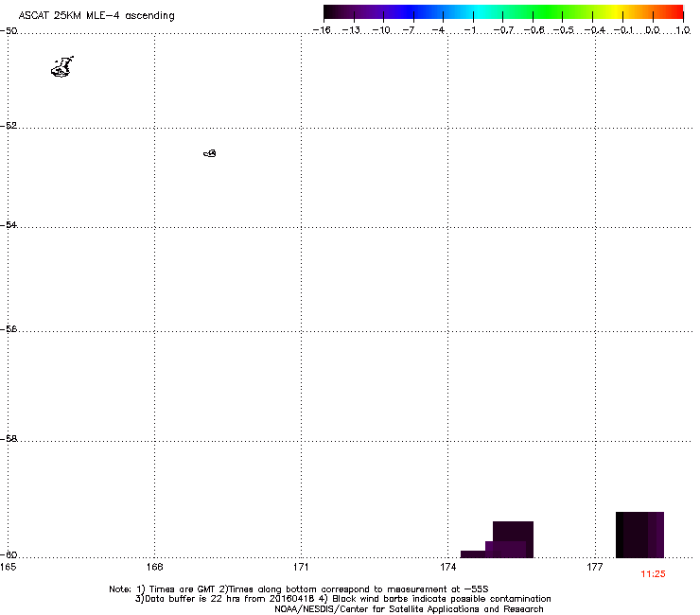This screenshot has width=700, height=615.
Task: Select the -10 label on the color scale
Action: pos(381,30)
